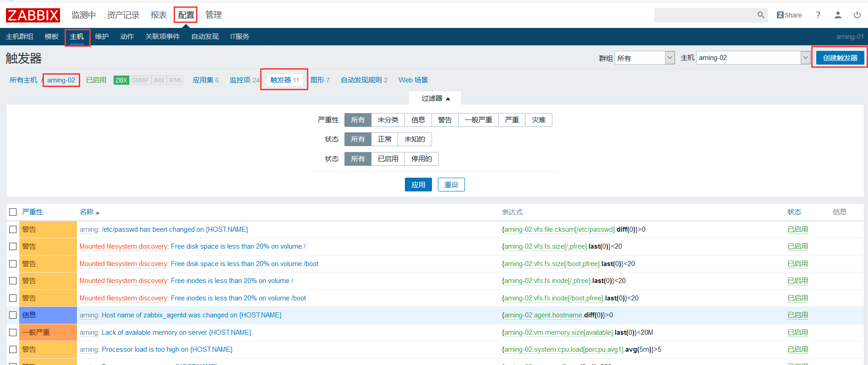Screen dimensions: 868x365
Task: Check the Processor load too high row
Action: [x=13, y=349]
